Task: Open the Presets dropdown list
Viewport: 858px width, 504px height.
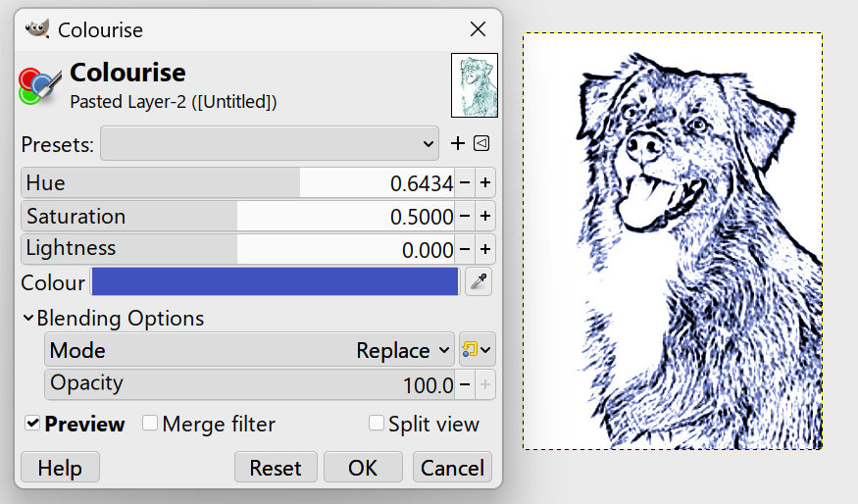Action: pyautogui.click(x=270, y=143)
